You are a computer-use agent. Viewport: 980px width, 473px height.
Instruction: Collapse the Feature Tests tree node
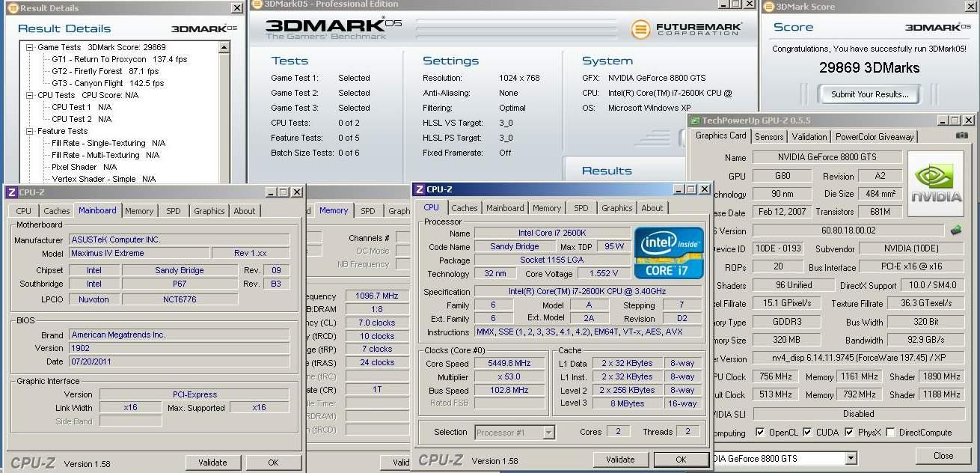tap(30, 131)
